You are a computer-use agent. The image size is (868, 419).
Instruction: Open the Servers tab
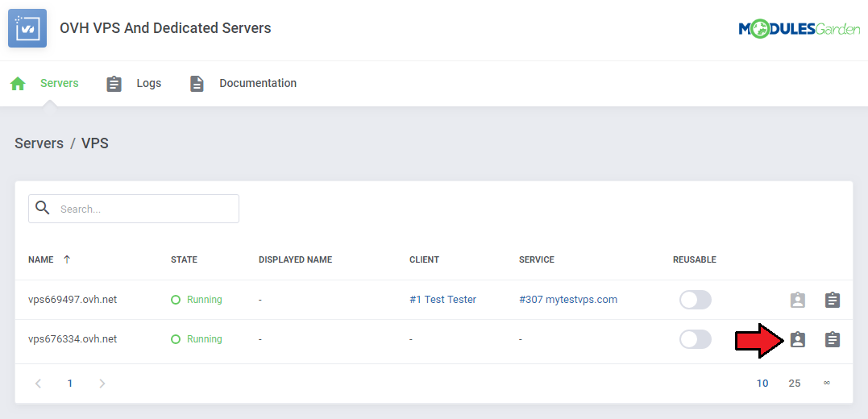[59, 83]
